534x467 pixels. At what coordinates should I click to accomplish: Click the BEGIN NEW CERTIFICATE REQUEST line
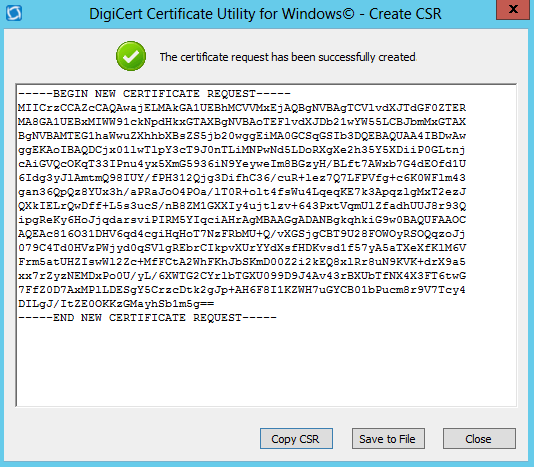click(x=154, y=94)
